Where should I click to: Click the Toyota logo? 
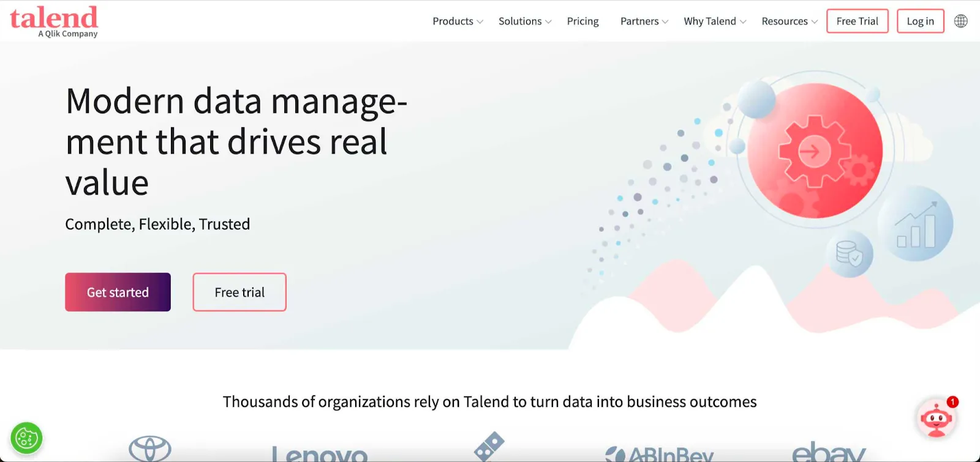click(150, 449)
